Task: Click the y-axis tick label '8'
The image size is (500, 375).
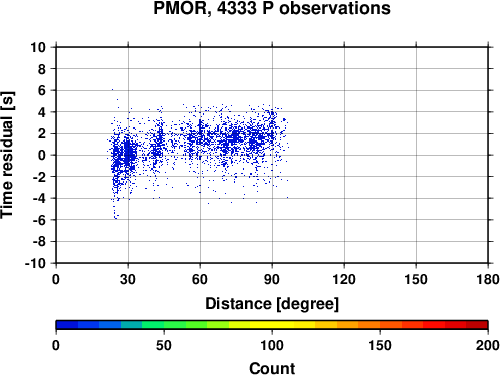Action: click(42, 69)
